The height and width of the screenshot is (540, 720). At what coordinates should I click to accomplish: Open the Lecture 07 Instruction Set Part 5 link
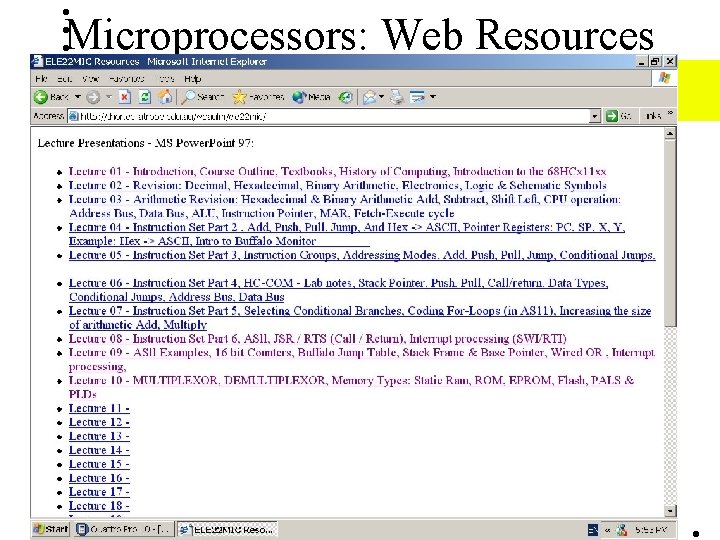point(360,318)
